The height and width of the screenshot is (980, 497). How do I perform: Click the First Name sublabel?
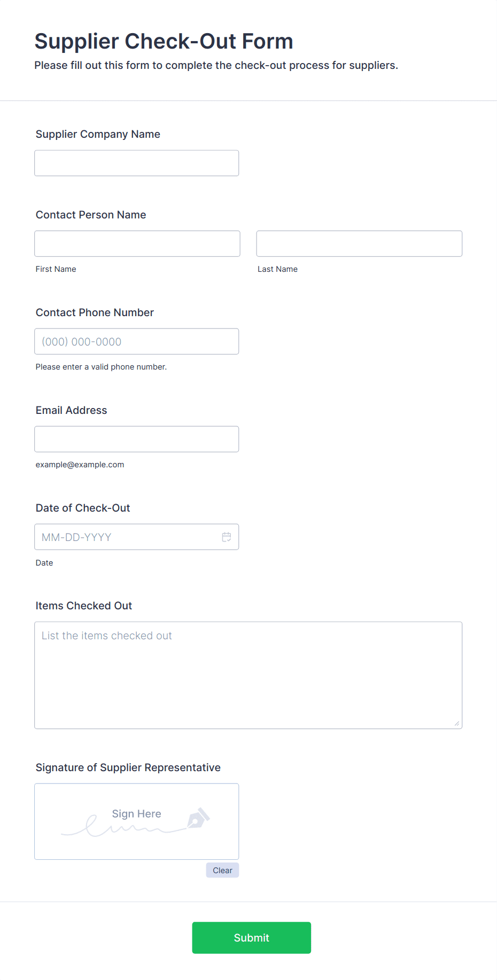[x=56, y=269]
